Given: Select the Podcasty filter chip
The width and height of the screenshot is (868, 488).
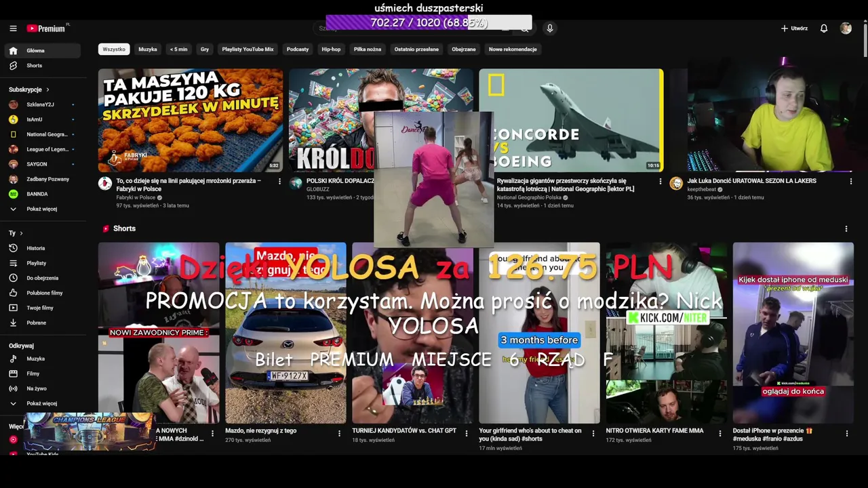Looking at the screenshot, I should pyautogui.click(x=298, y=49).
